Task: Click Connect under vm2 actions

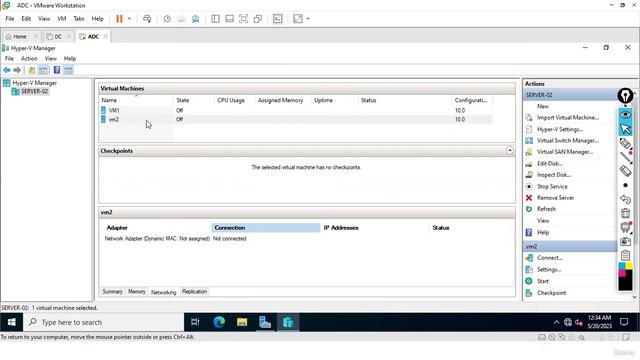Action: pos(550,258)
